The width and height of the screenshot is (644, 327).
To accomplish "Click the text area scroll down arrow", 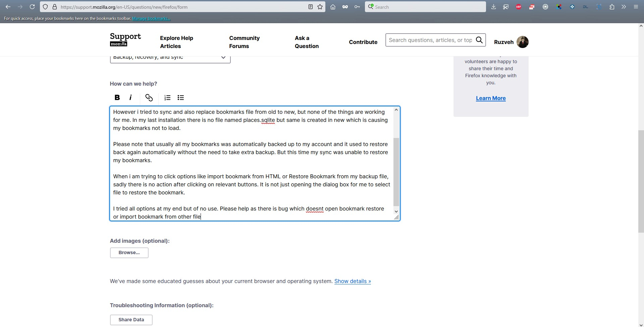I will 396,211.
